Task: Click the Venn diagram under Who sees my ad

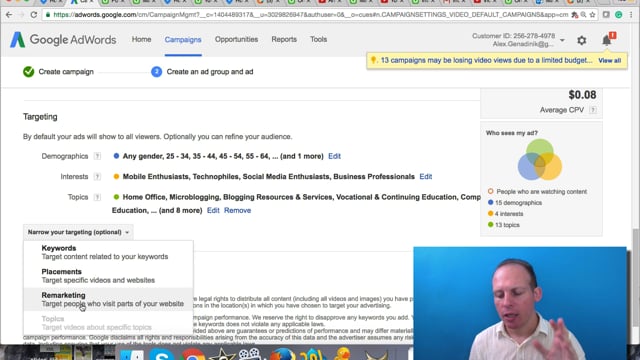Action: [540, 160]
